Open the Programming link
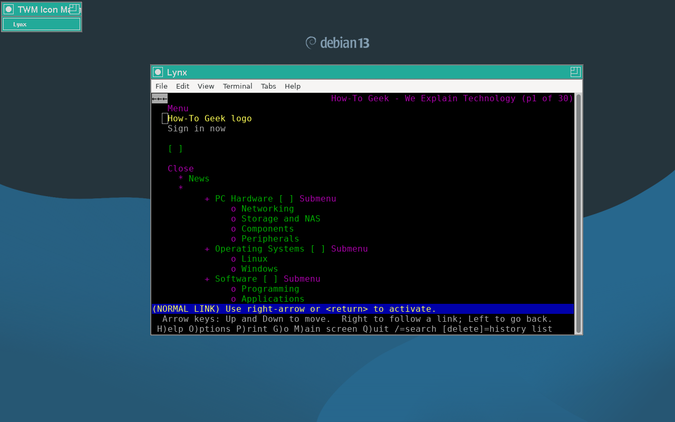675x422 pixels. 270,289
